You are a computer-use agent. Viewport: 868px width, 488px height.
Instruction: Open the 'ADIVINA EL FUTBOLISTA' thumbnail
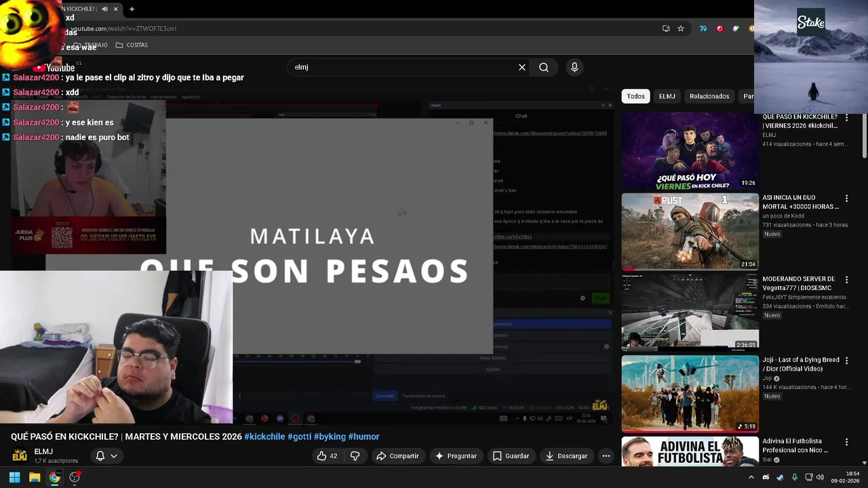pyautogui.click(x=690, y=451)
